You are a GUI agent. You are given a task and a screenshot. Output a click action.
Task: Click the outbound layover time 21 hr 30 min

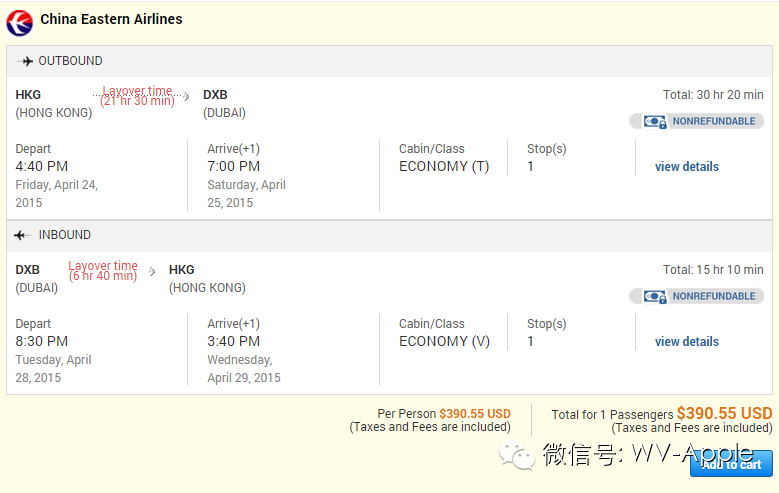click(137, 96)
